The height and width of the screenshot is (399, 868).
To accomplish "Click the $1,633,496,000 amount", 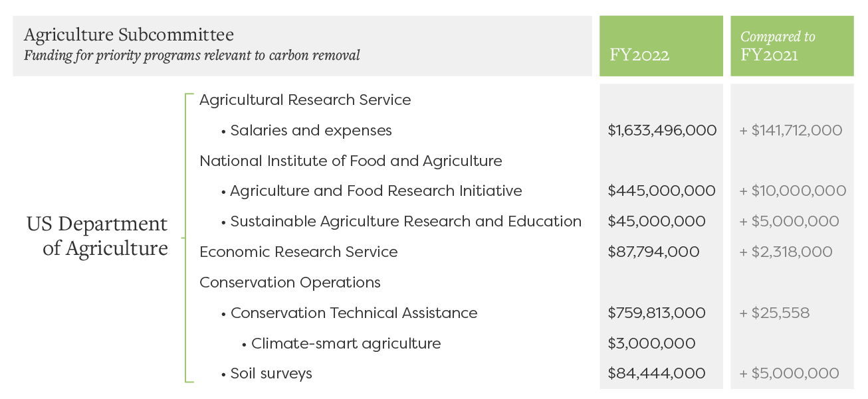I will pyautogui.click(x=662, y=130).
